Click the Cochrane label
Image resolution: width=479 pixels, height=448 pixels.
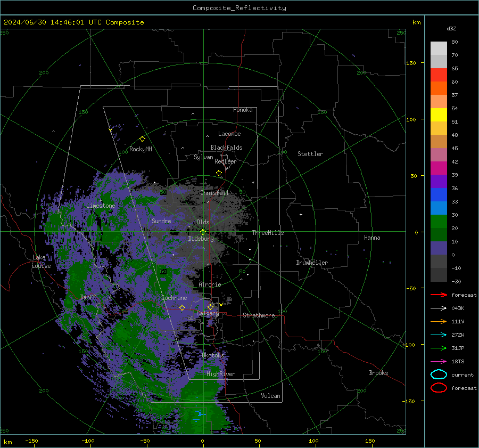[x=174, y=298]
